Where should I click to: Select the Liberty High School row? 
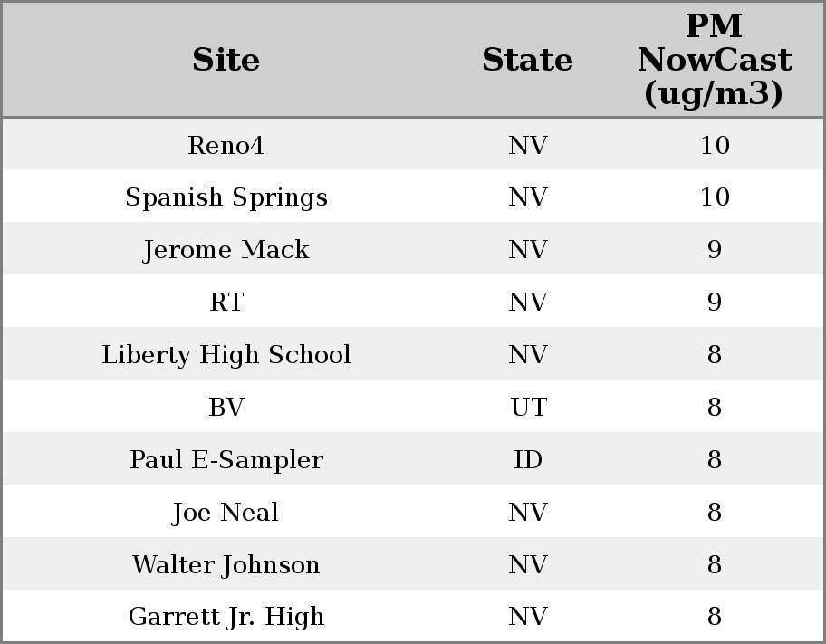point(226,355)
